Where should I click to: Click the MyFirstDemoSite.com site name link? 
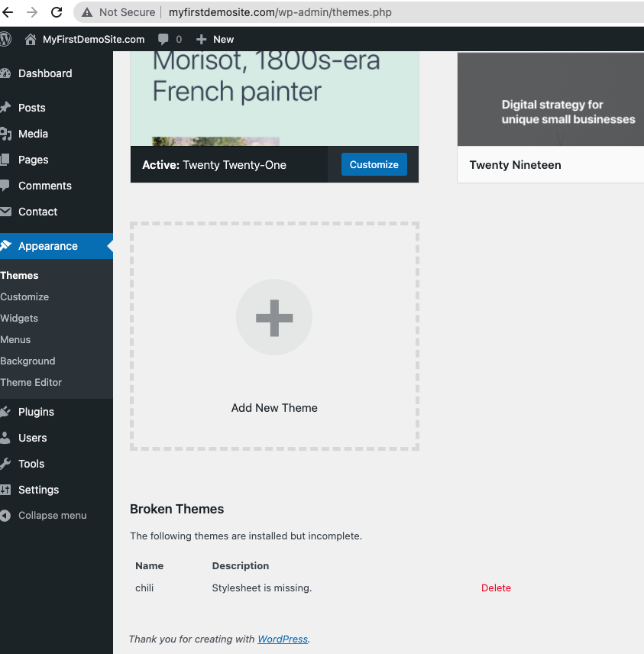click(x=93, y=39)
